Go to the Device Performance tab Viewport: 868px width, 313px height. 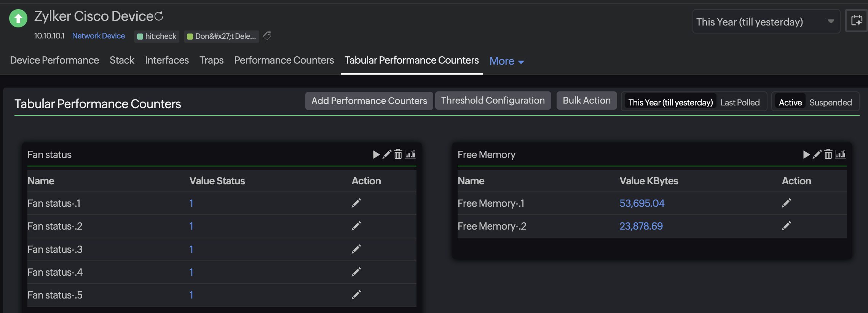pos(54,60)
